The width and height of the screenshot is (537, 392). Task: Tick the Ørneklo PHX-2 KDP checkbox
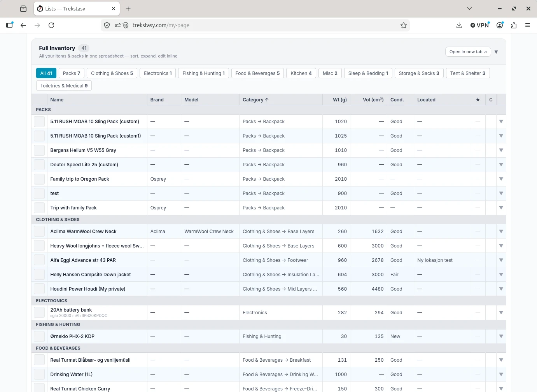pos(39,336)
